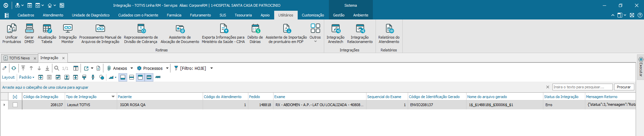Screen dimensions: 644x136
Task: Switch to the Cadastros ribbon tab
Action: coord(26,15)
